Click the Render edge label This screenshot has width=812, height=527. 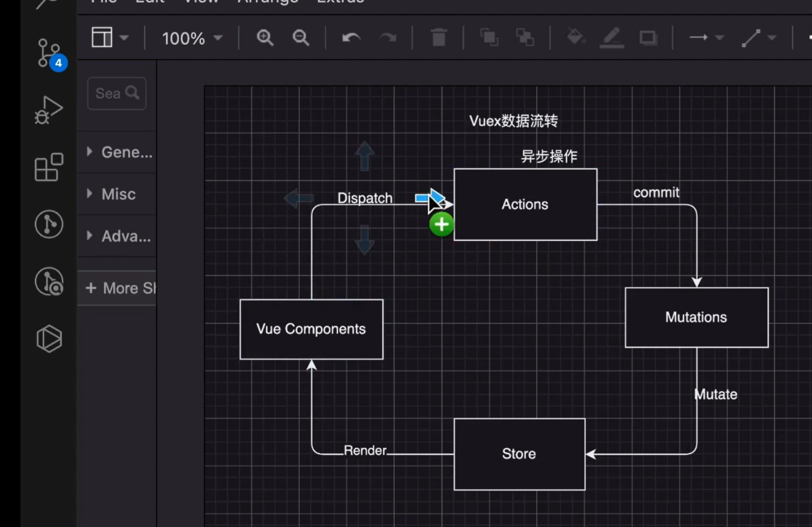(x=365, y=450)
